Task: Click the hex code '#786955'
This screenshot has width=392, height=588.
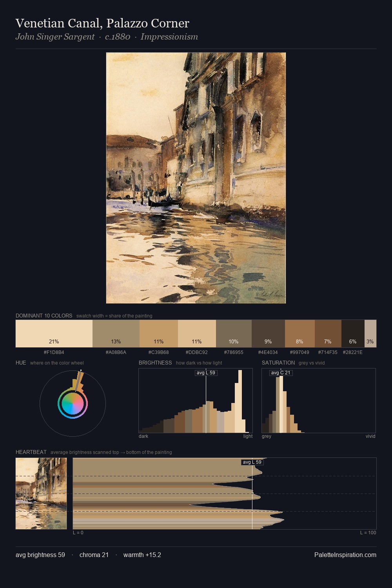Action: 234,352
